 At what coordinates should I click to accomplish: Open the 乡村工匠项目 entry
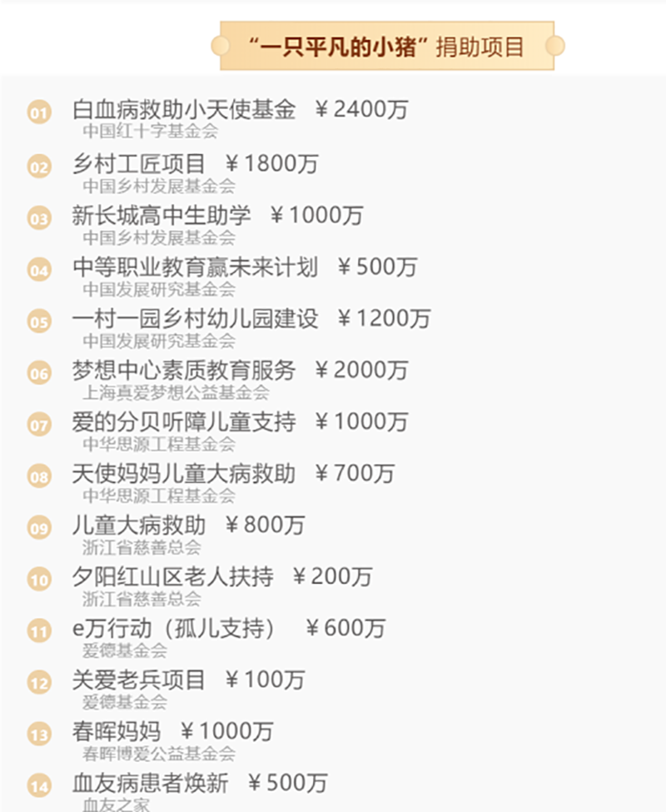(x=139, y=163)
